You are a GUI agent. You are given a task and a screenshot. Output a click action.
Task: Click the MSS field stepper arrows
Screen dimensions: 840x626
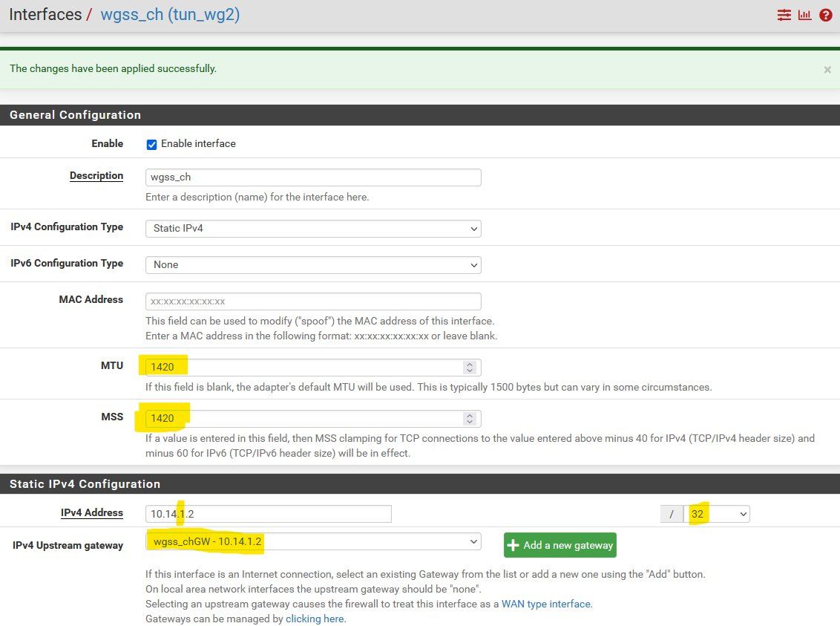click(470, 419)
